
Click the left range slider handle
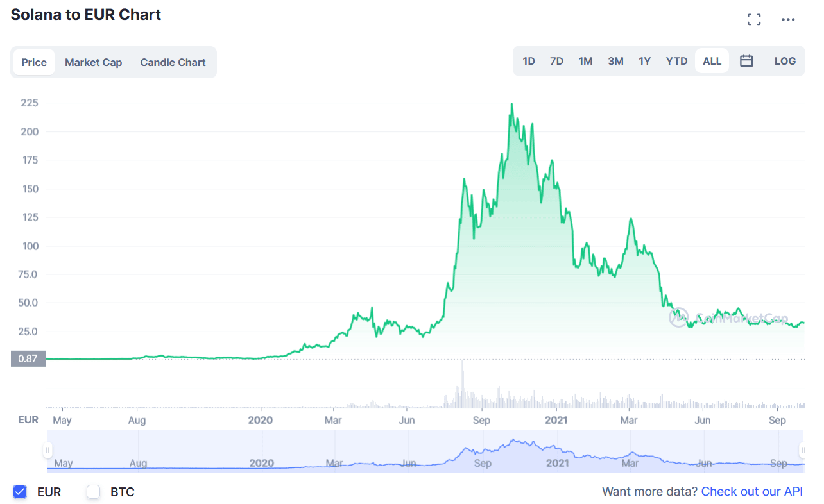47,450
